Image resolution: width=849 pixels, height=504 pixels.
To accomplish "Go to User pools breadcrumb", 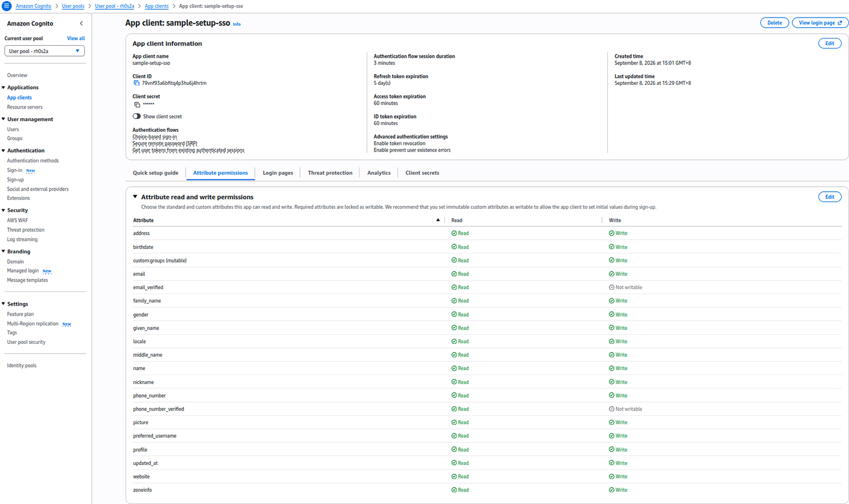I will (x=73, y=6).
